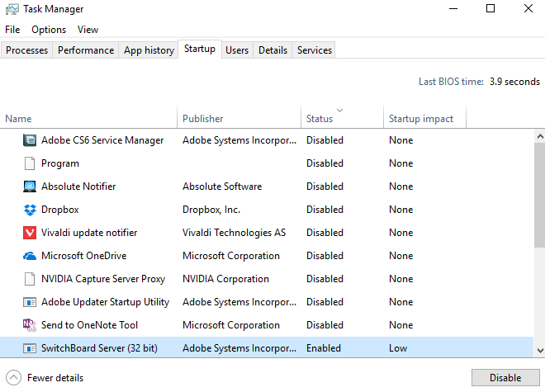Sort by the Name column header
This screenshot has width=545, height=392.
(88, 119)
